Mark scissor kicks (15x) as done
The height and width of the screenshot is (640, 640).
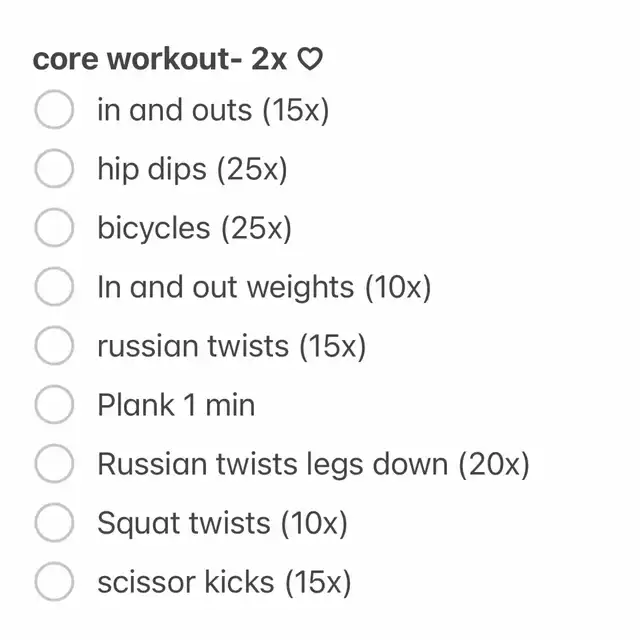click(54, 583)
